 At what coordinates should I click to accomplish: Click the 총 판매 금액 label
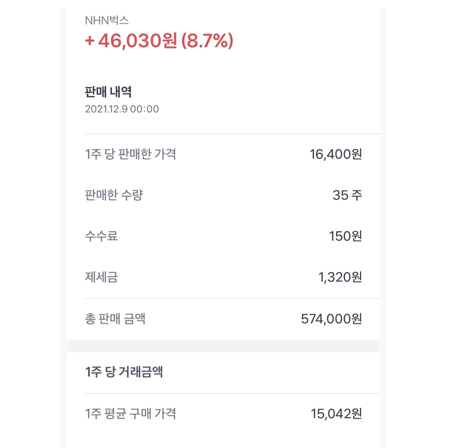(115, 319)
